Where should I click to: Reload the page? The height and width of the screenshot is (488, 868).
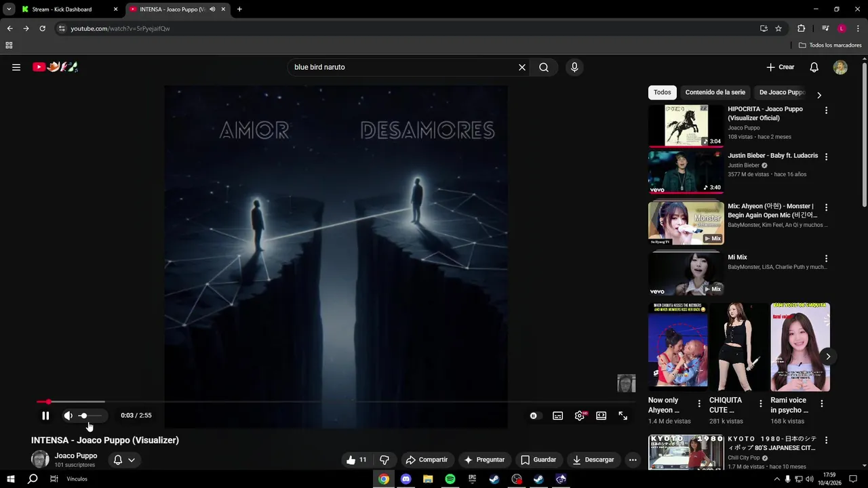[42, 28]
